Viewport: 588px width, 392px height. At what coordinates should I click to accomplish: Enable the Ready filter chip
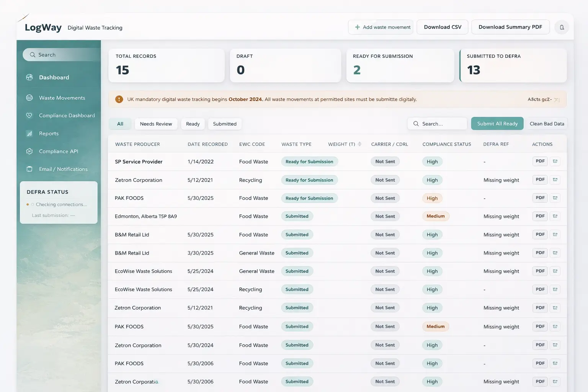193,124
